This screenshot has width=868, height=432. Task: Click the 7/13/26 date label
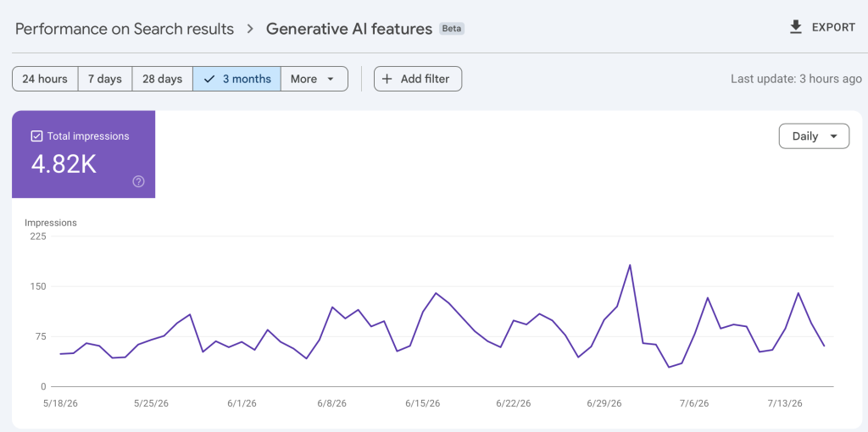point(784,403)
